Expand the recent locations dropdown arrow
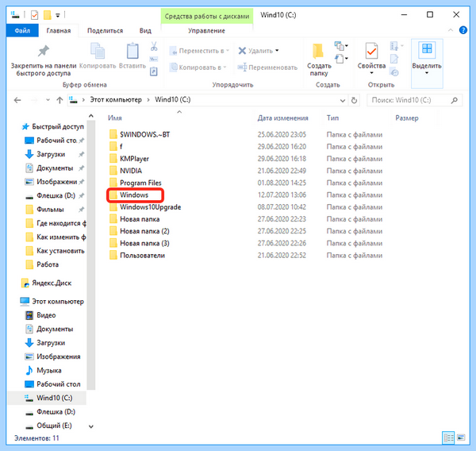Image resolution: width=476 pixels, height=451 pixels. click(x=48, y=100)
